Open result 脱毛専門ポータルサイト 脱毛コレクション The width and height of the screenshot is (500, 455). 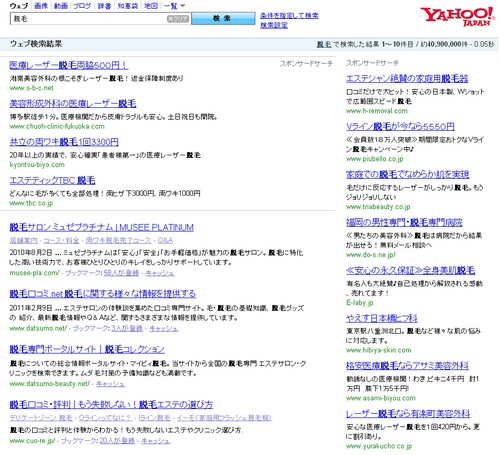pyautogui.click(x=87, y=349)
